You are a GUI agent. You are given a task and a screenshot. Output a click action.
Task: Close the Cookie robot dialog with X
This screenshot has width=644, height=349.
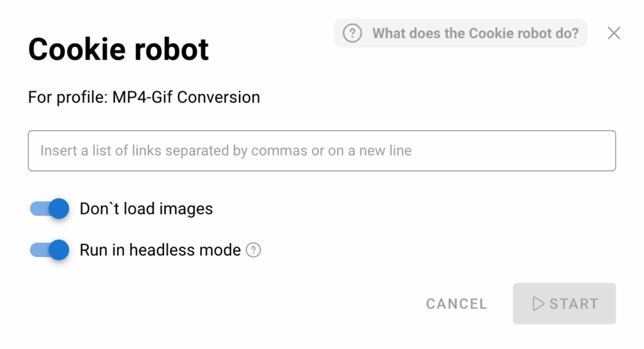pos(614,33)
